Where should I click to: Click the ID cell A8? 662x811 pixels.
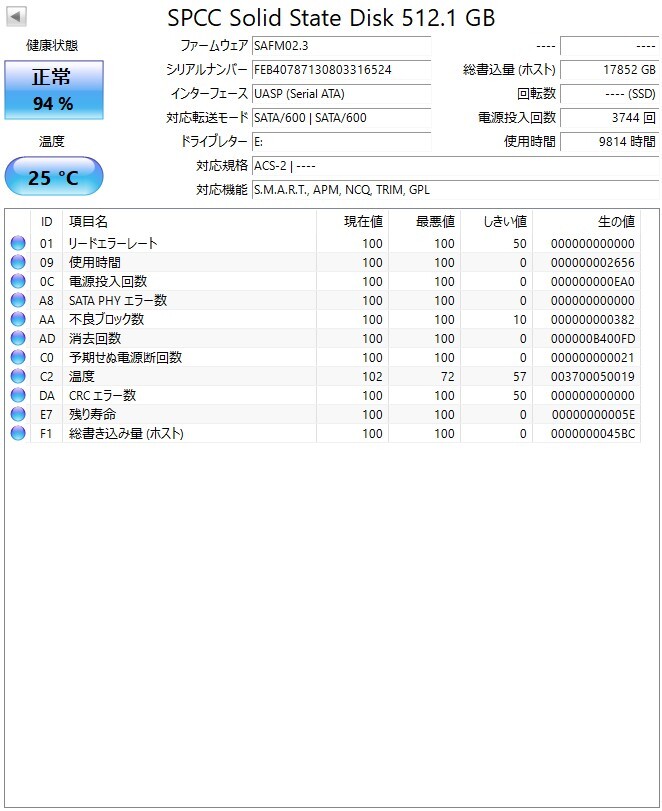click(47, 300)
